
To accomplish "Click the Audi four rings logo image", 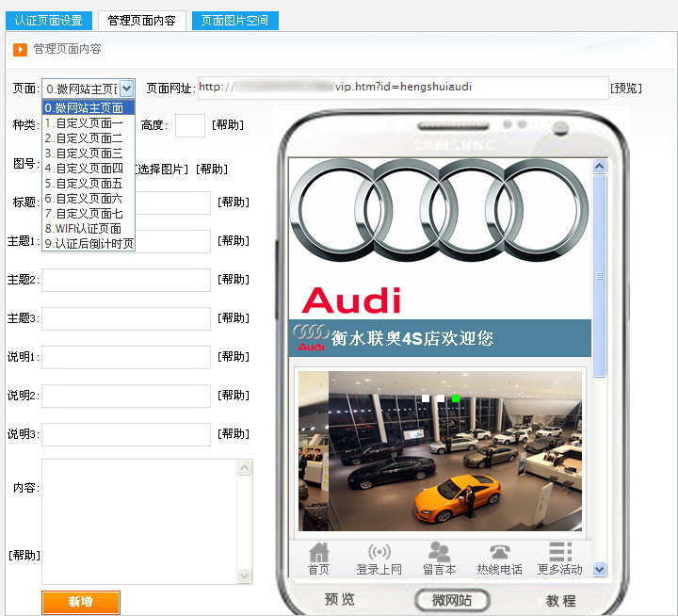I will 440,210.
